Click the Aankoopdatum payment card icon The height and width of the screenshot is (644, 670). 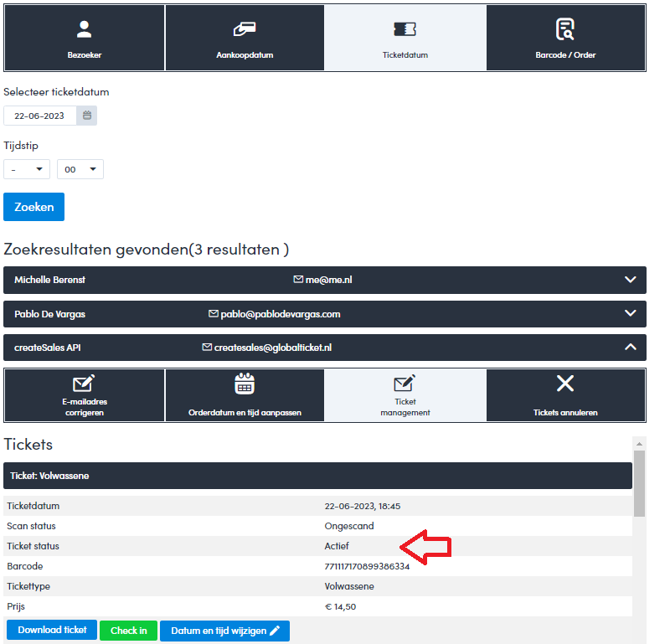coord(245,29)
